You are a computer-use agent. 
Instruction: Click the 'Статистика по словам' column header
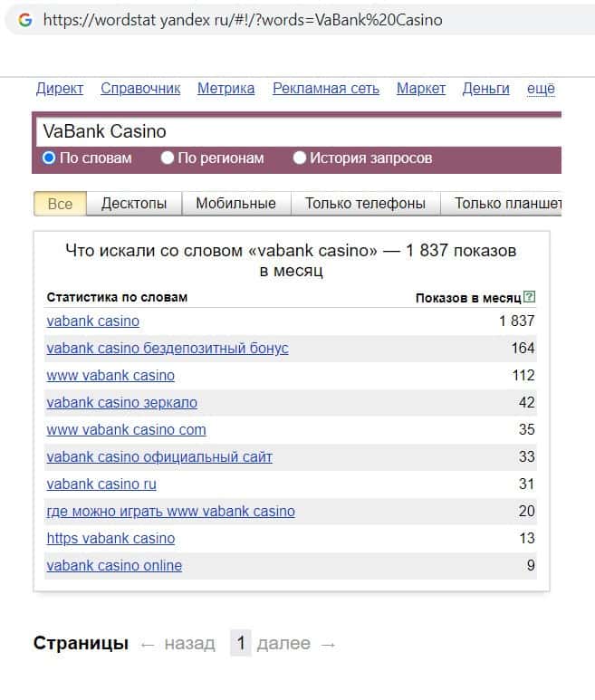tap(117, 297)
